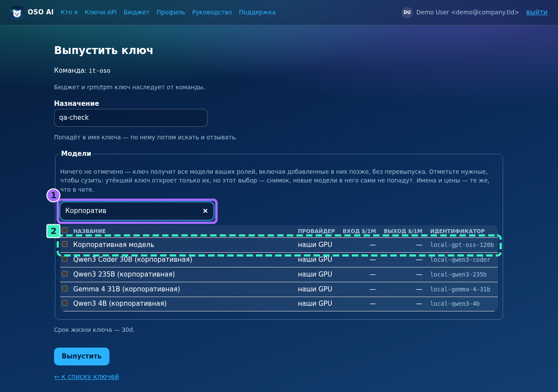Click the Выпустить ключ page heading
Viewport: 558px width, 392px height.
tap(103, 51)
